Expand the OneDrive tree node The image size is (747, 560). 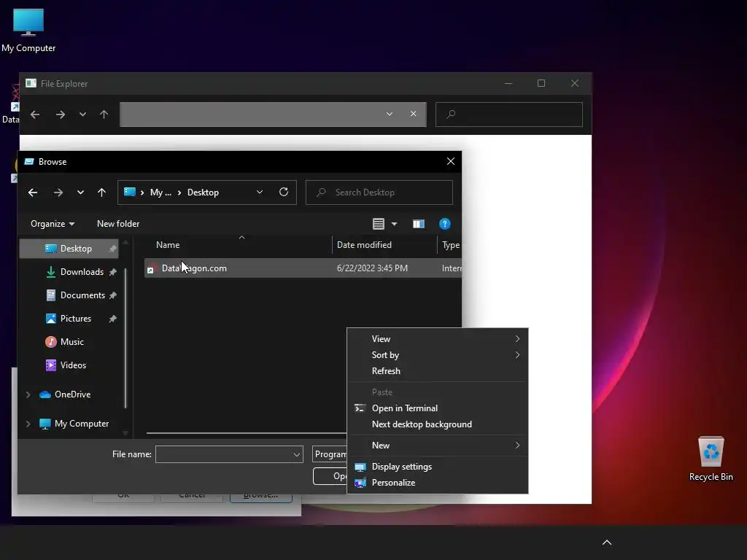28,394
